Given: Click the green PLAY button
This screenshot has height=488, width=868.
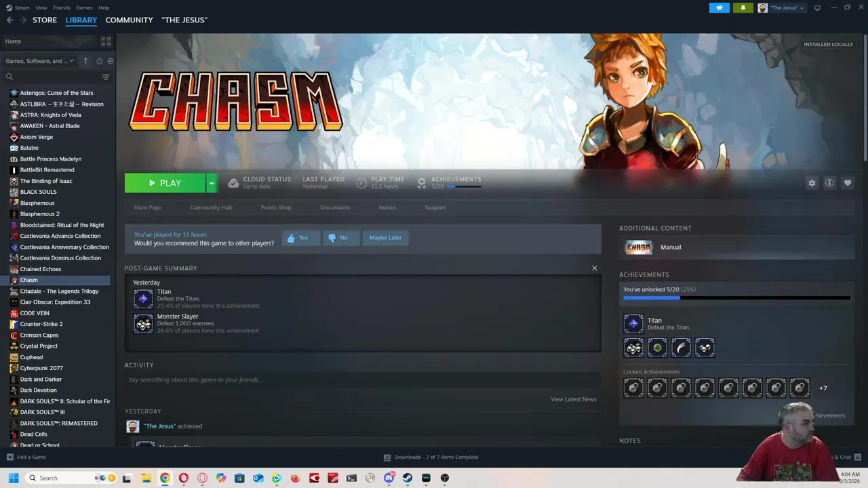Looking at the screenshot, I should click(165, 183).
